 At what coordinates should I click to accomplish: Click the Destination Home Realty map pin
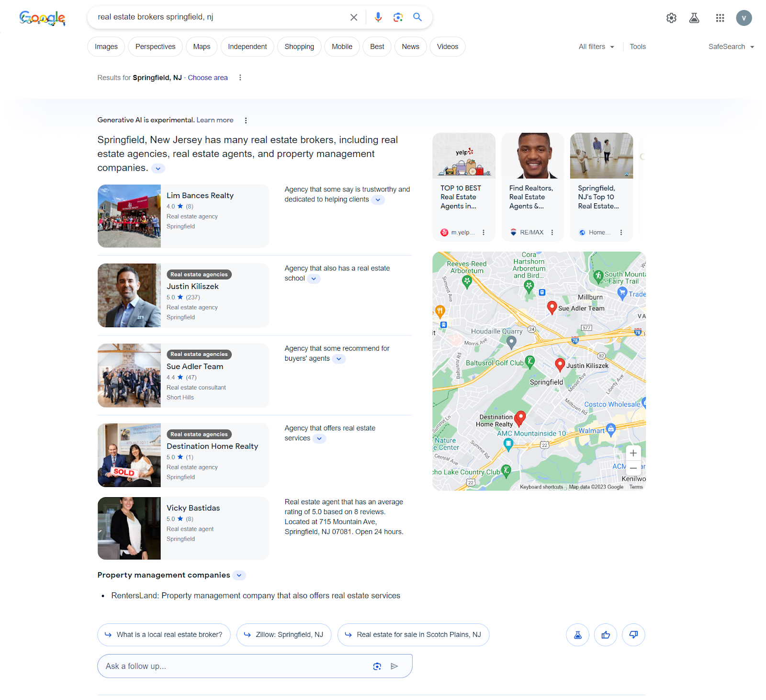520,418
